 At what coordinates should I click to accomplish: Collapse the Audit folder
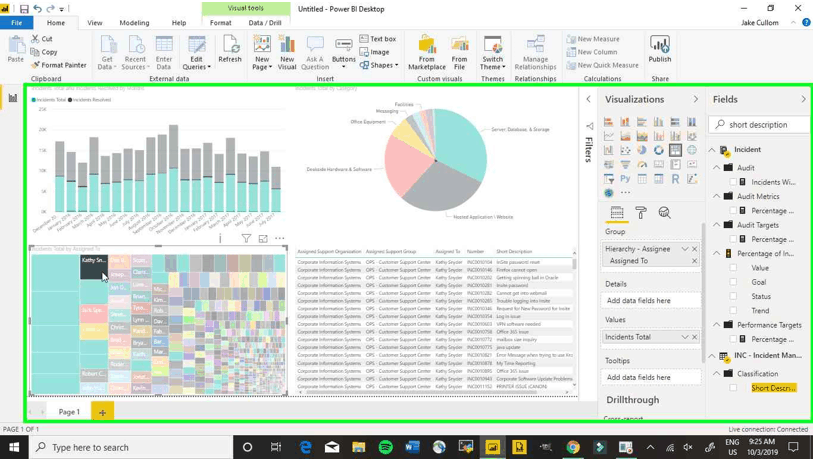pos(717,167)
